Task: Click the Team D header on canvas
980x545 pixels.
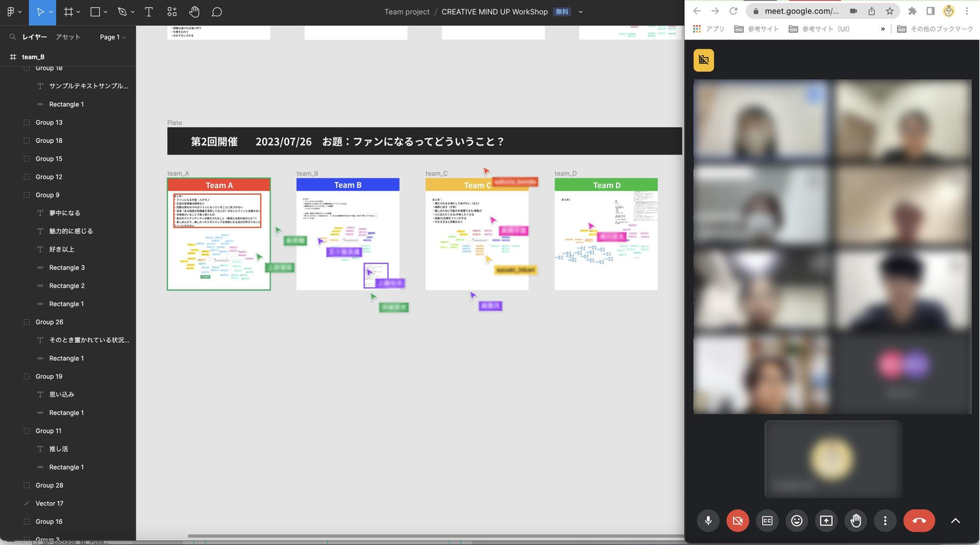Action: 606,185
